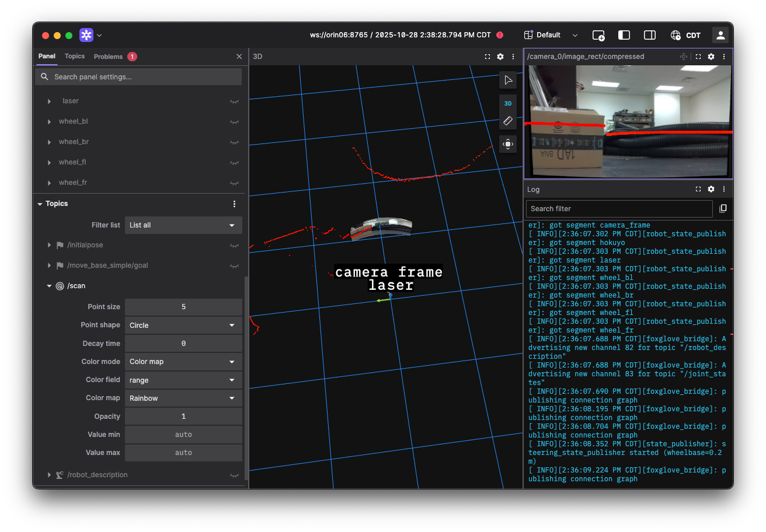
Task: Open the Problems tab
Action: [108, 56]
